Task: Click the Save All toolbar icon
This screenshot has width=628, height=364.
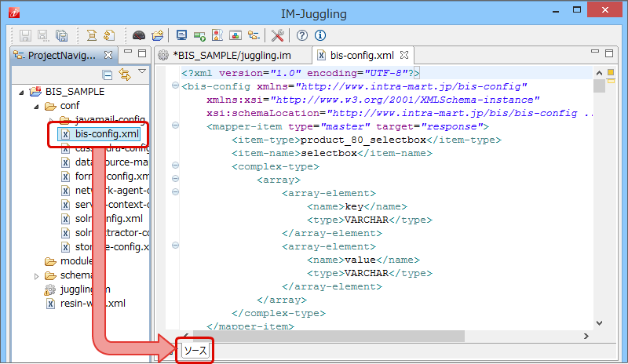Action: coord(61,35)
